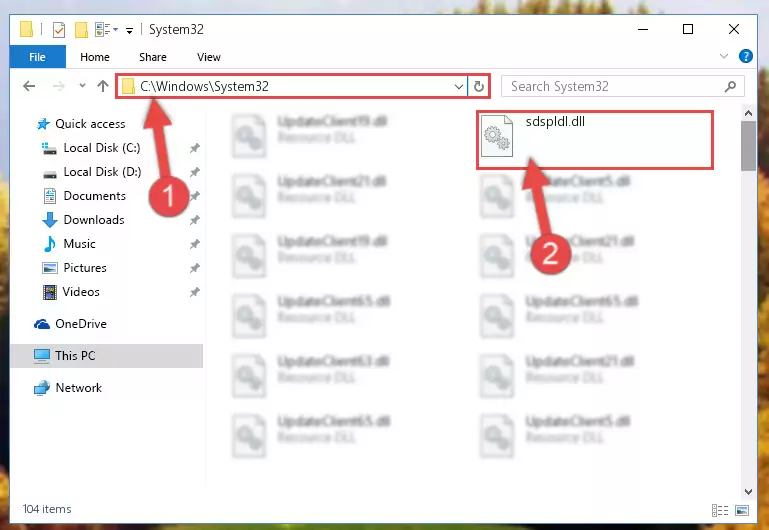Open the File ribbon tab
The height and width of the screenshot is (530, 769).
[x=37, y=57]
